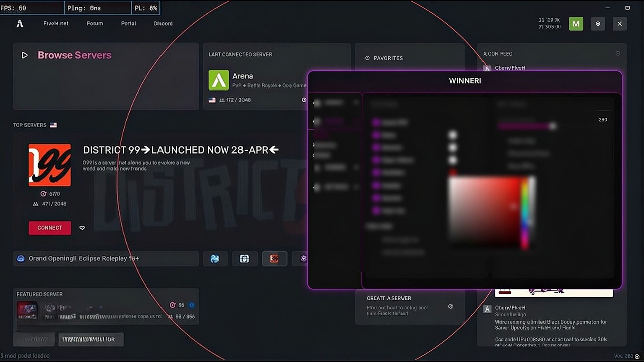The image size is (644, 362).
Task: Open the feed options icon at feed header
Action: coord(618,53)
